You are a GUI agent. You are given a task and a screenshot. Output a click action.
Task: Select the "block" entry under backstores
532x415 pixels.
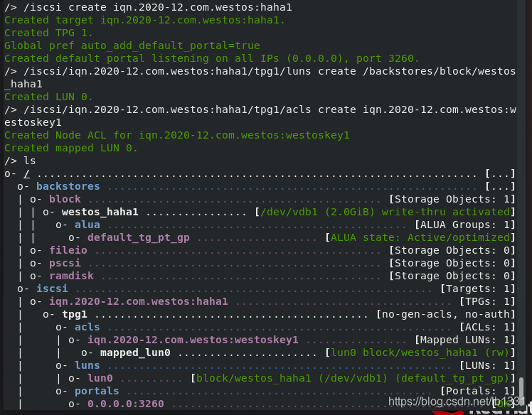click(65, 199)
